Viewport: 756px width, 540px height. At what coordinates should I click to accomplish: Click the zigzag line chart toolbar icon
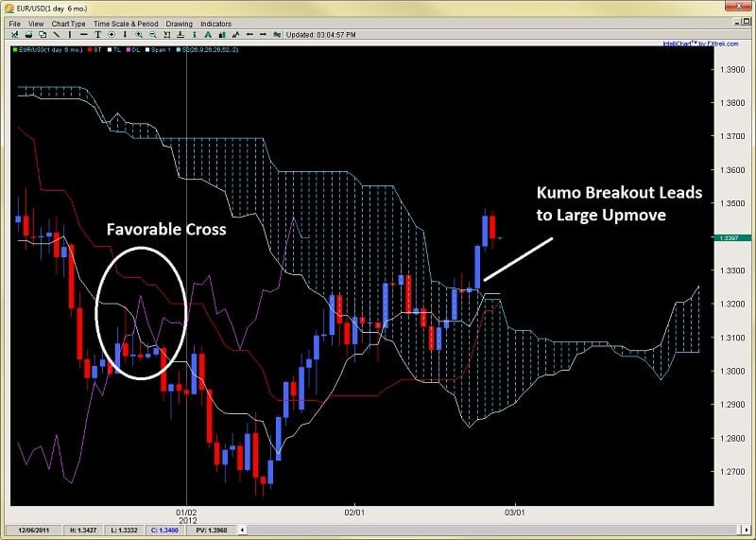[235, 35]
